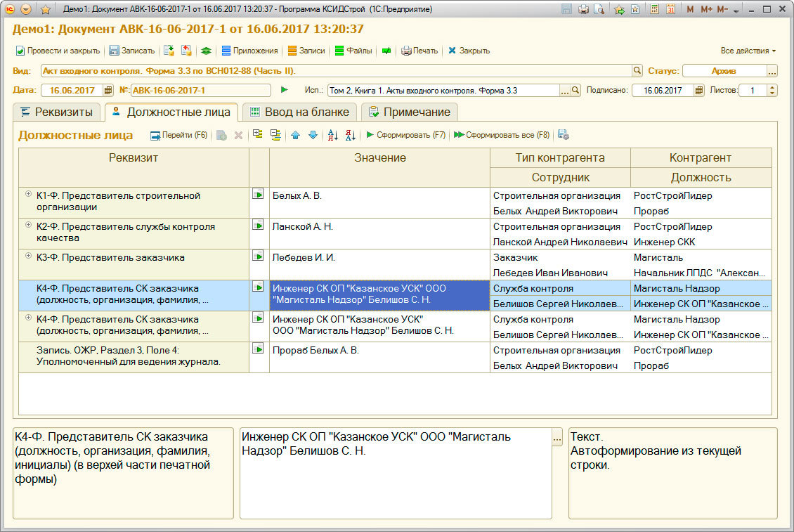Sort the list descending Z-A
The width and height of the screenshot is (794, 532).
350,135
